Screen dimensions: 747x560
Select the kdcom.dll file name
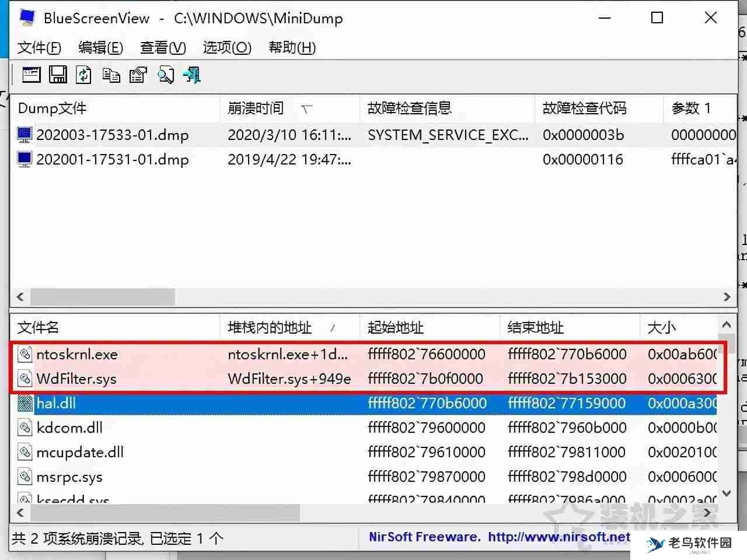point(69,428)
